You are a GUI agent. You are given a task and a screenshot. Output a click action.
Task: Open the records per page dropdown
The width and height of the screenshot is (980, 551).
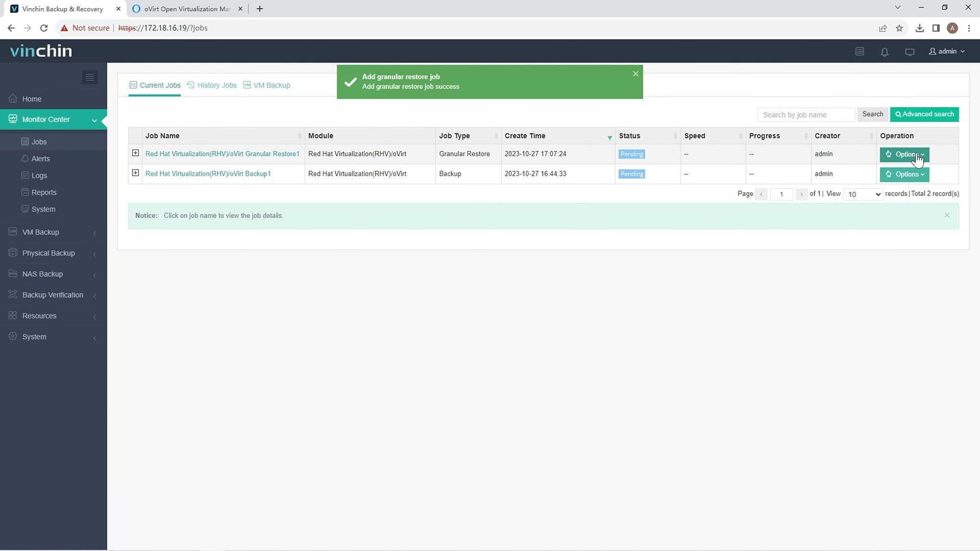(863, 194)
